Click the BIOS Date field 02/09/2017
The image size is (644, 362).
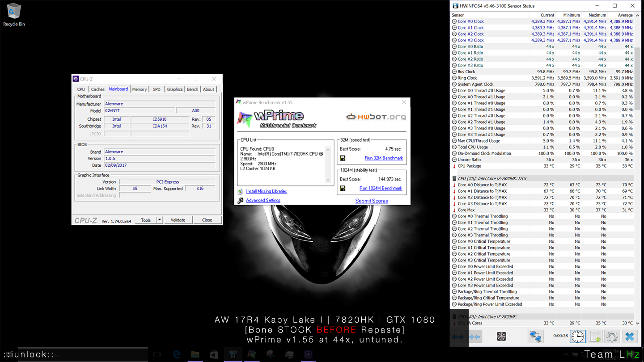(x=160, y=165)
